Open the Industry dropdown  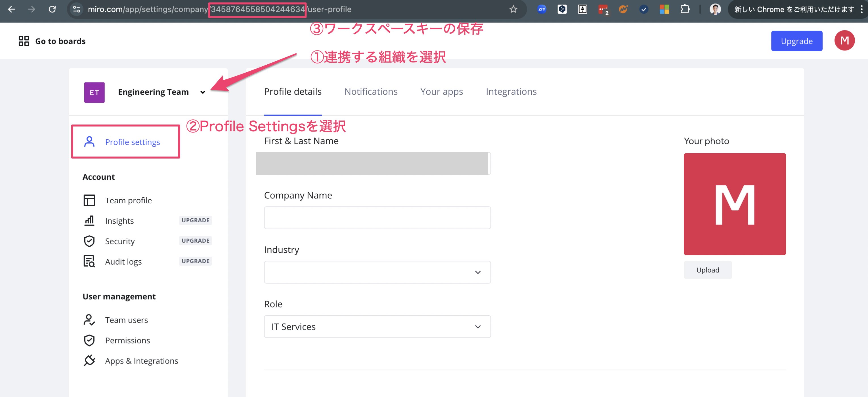pyautogui.click(x=377, y=272)
